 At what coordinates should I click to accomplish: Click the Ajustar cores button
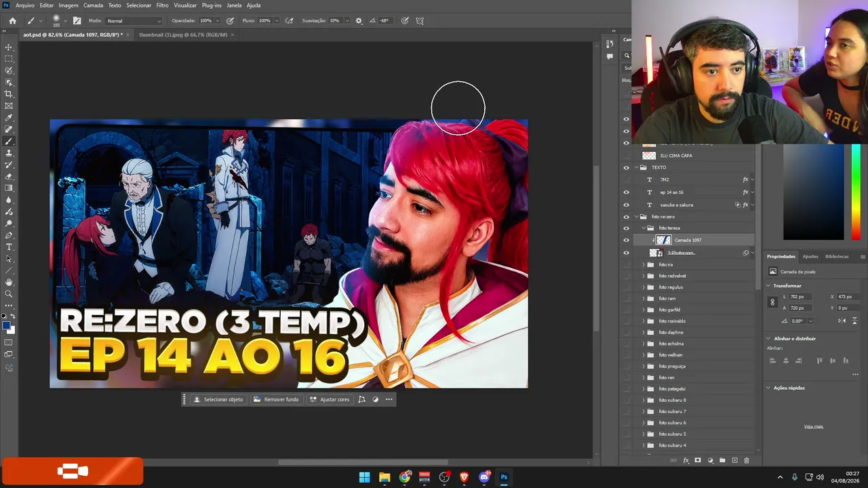(330, 399)
